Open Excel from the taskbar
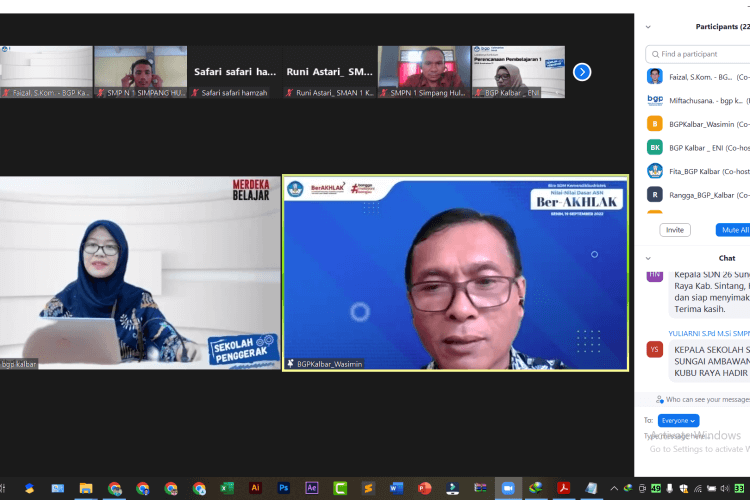Viewport: 750px width, 500px height. [x=227, y=488]
